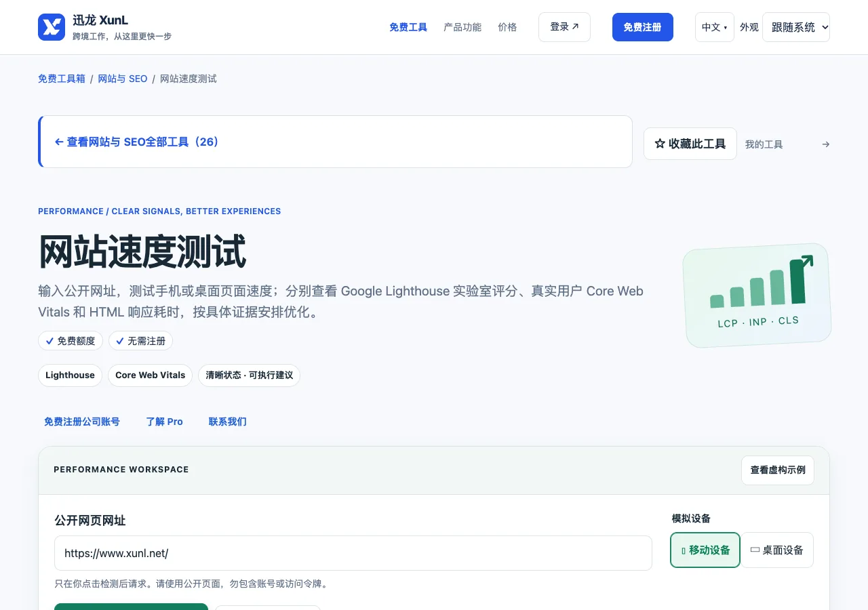The height and width of the screenshot is (610, 868).
Task: Select 移动设备 as simulated device
Action: (705, 550)
